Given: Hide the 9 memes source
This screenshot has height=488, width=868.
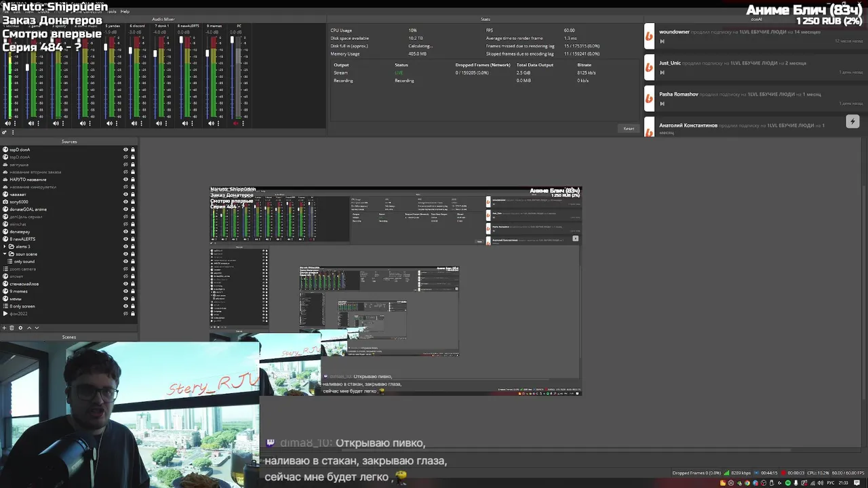Looking at the screenshot, I should pos(125,291).
